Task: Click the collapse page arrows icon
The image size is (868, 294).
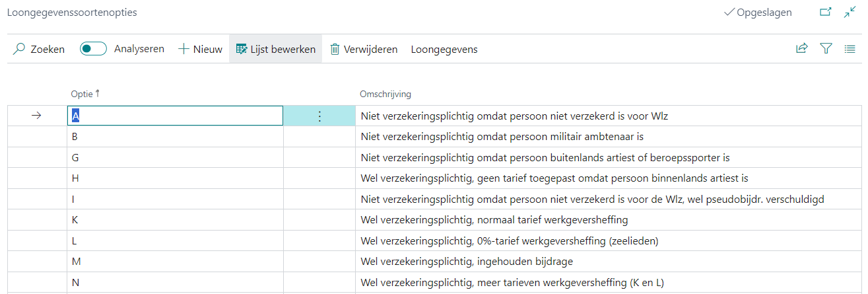Action: 850,12
